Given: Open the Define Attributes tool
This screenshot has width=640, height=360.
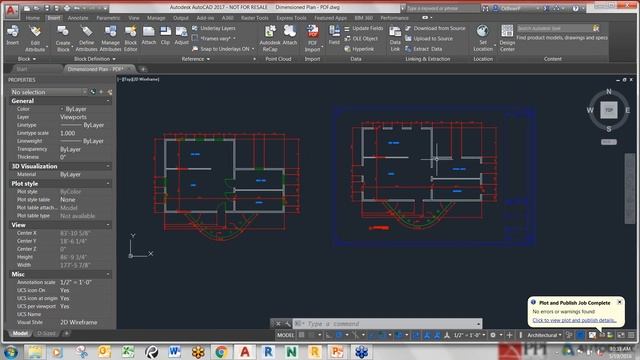Looking at the screenshot, I should pyautogui.click(x=86, y=38).
